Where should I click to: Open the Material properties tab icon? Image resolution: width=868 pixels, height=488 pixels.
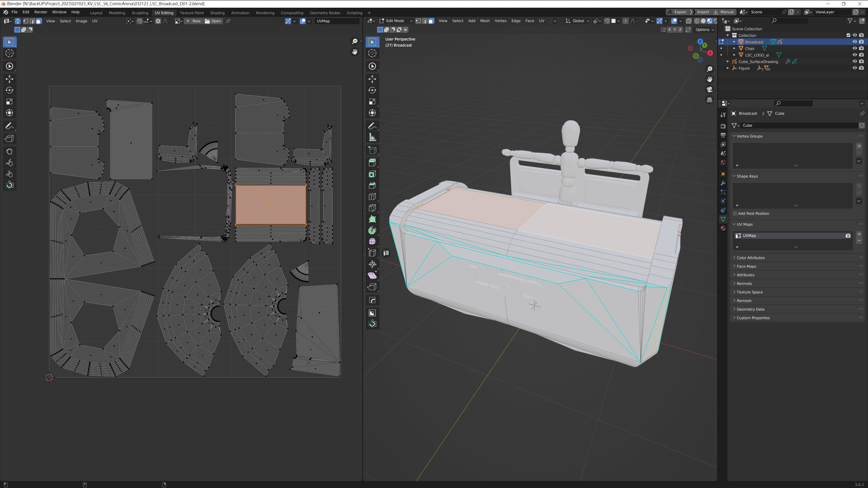[x=723, y=228]
